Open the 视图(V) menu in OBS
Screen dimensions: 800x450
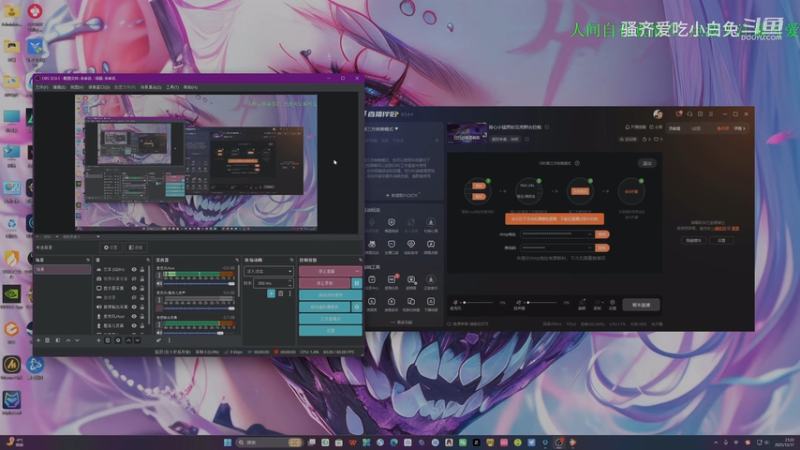pyautogui.click(x=77, y=87)
